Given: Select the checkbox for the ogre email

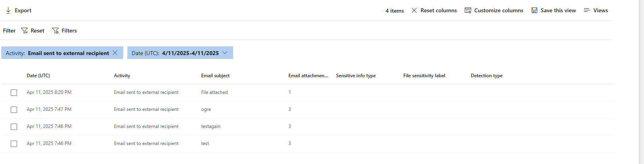Looking at the screenshot, I should (14, 110).
